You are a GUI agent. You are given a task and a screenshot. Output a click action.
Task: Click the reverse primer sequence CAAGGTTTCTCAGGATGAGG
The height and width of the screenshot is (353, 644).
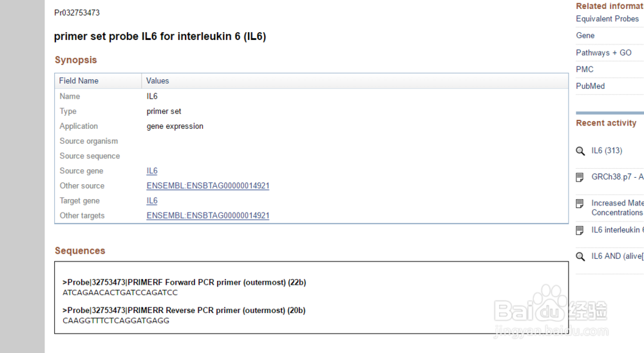pyautogui.click(x=116, y=321)
